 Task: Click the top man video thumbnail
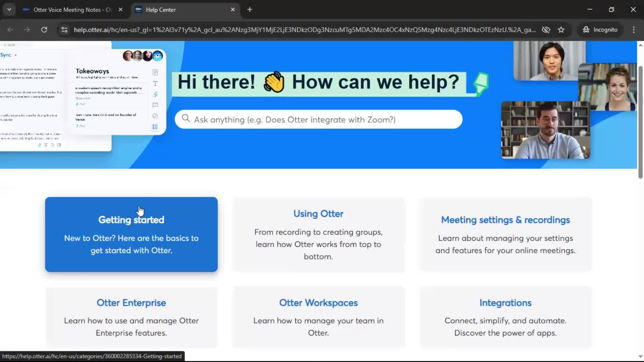pyautogui.click(x=549, y=61)
